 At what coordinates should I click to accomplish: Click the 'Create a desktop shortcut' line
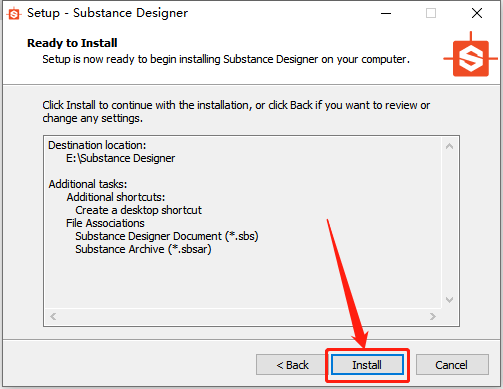coord(138,210)
